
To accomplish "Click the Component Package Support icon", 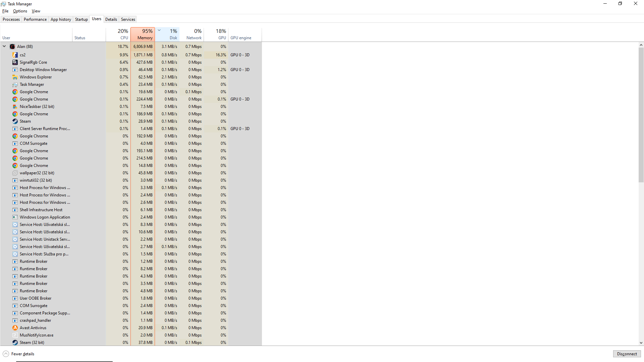I will (x=15, y=313).
